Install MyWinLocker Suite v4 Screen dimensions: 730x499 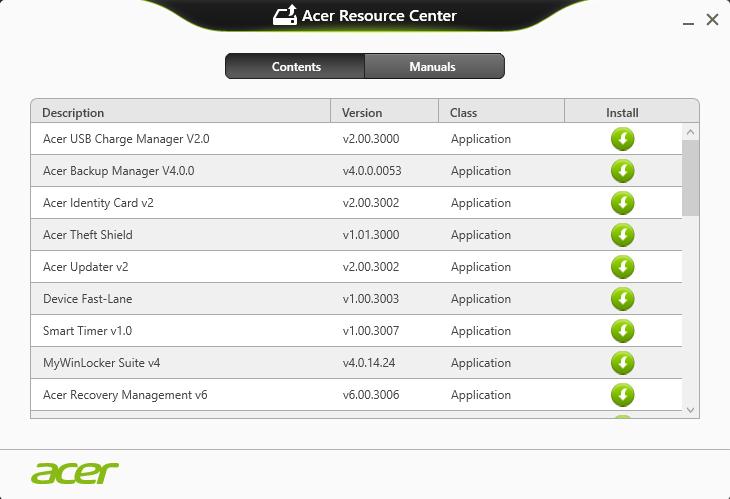[622, 363]
